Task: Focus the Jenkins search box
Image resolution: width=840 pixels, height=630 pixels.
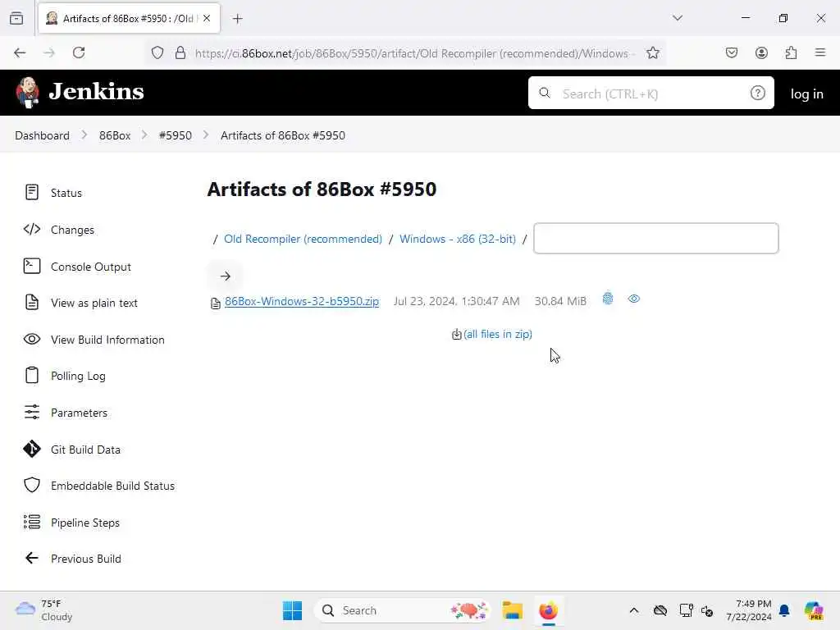Action: click(651, 94)
